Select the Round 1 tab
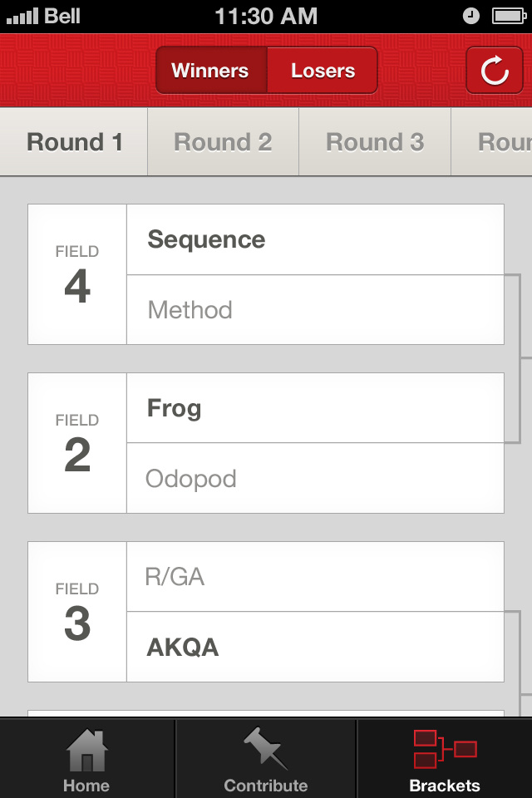Screen dimensions: 532x798 pos(75,142)
